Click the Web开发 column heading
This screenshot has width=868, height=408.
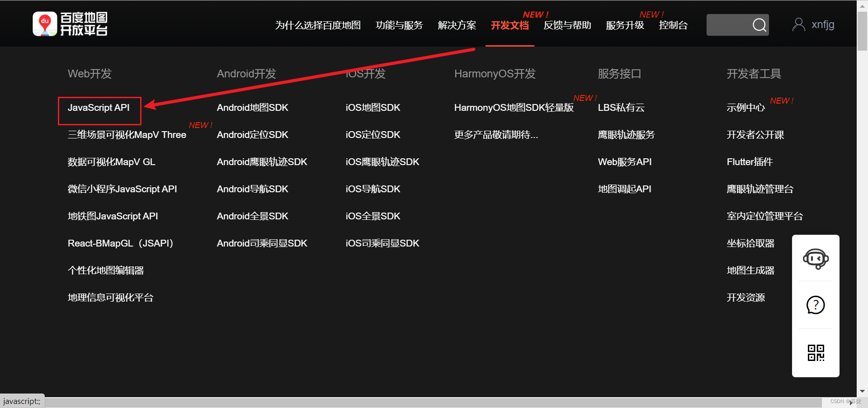point(90,74)
